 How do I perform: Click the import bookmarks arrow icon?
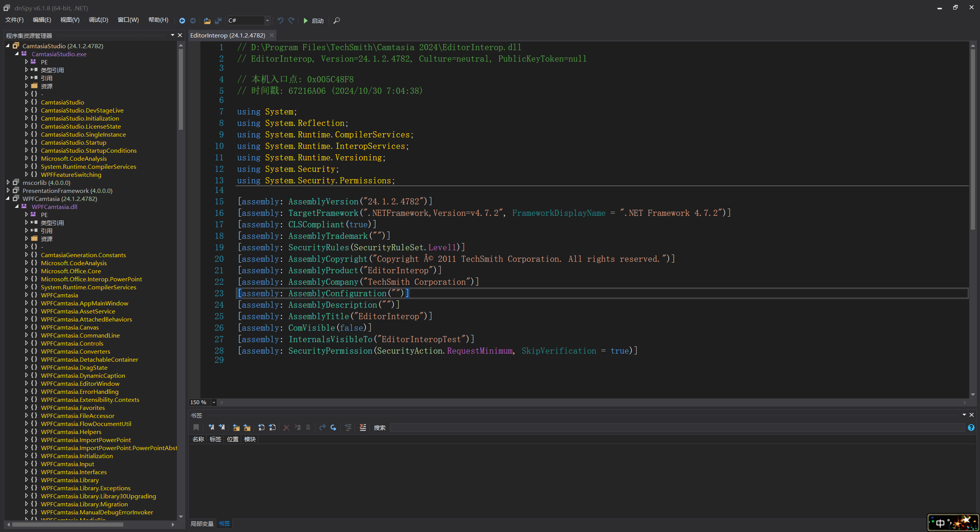333,428
